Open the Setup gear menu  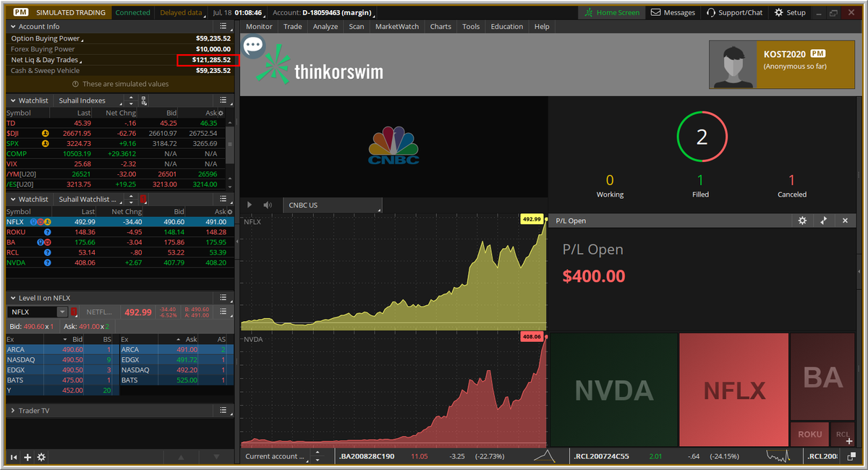[x=790, y=12]
